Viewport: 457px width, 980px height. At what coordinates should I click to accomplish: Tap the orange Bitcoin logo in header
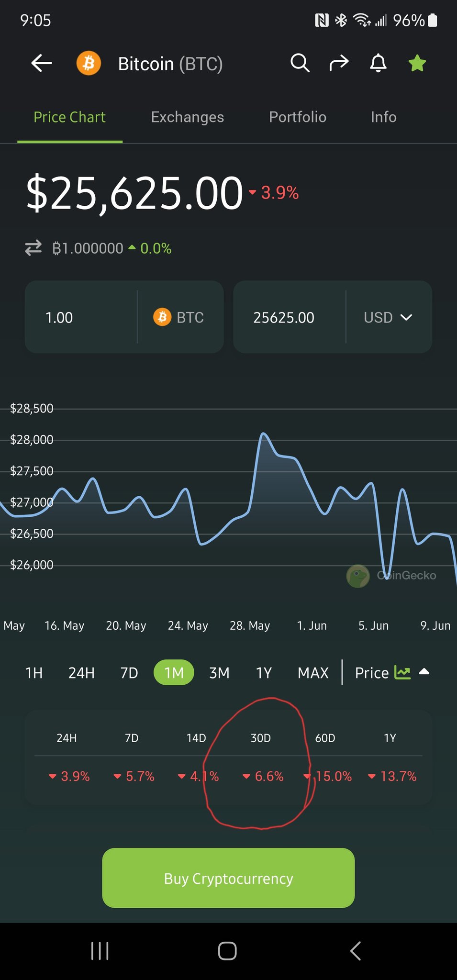coord(89,63)
